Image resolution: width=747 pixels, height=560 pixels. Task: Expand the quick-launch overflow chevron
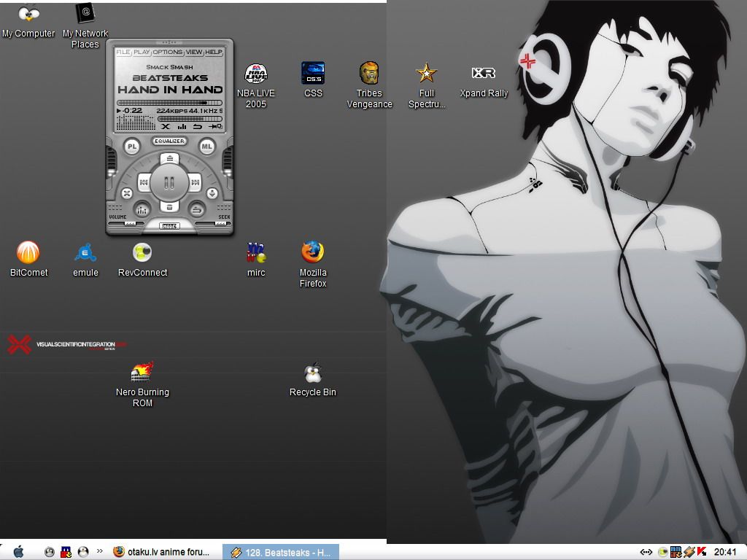click(99, 551)
